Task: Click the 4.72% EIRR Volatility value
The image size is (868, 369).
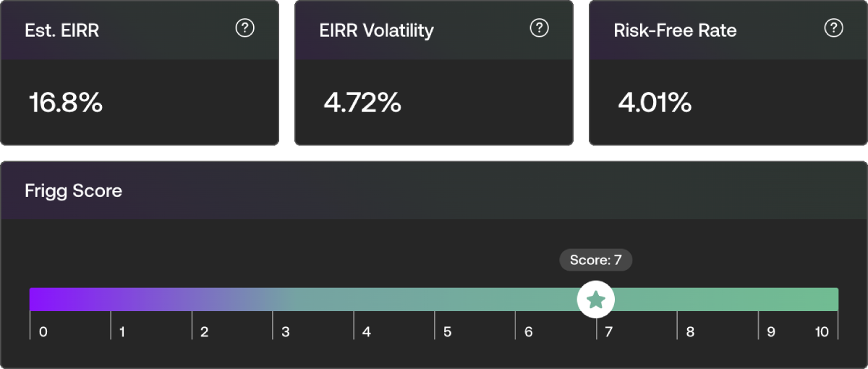Action: 362,103
